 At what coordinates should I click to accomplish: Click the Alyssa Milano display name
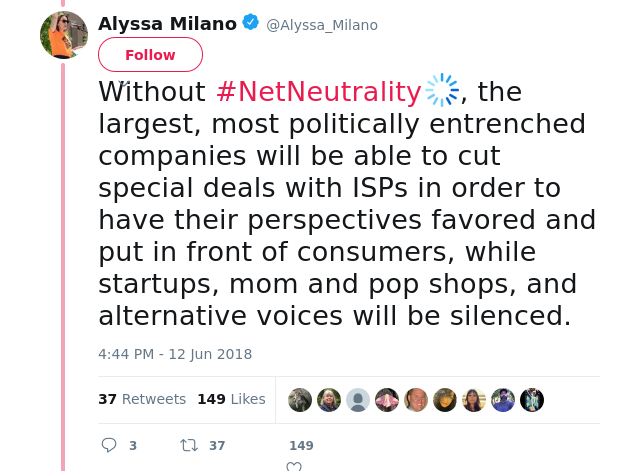tap(167, 23)
